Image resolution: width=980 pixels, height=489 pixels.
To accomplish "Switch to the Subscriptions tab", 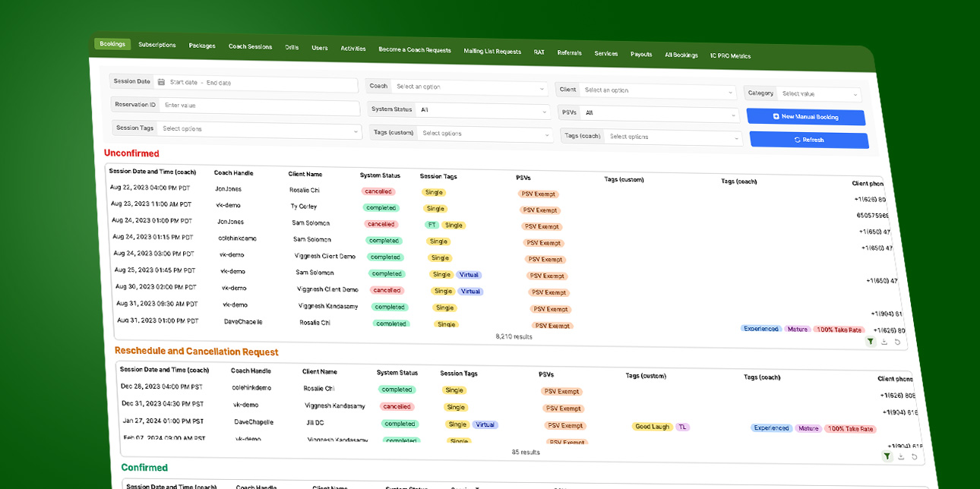I will pos(157,45).
